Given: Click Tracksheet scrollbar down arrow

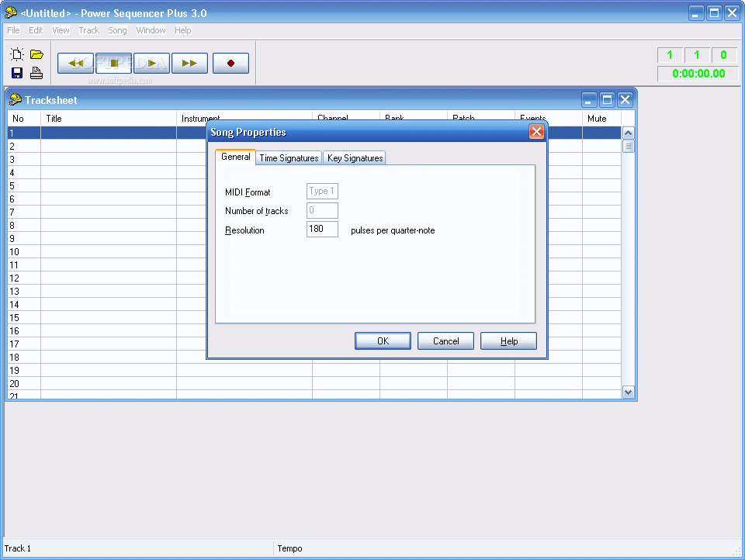Looking at the screenshot, I should tap(628, 392).
